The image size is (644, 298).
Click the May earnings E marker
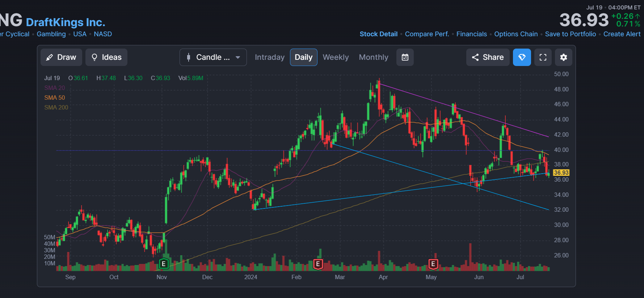coord(433,264)
